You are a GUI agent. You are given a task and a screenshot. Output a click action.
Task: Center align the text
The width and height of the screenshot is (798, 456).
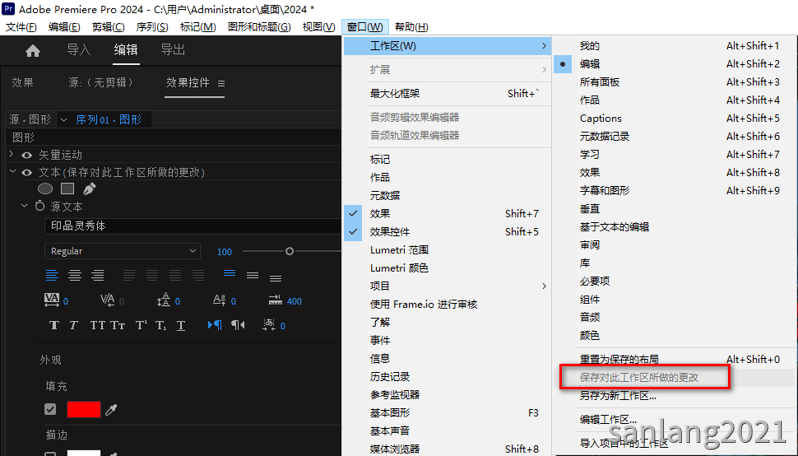point(75,276)
